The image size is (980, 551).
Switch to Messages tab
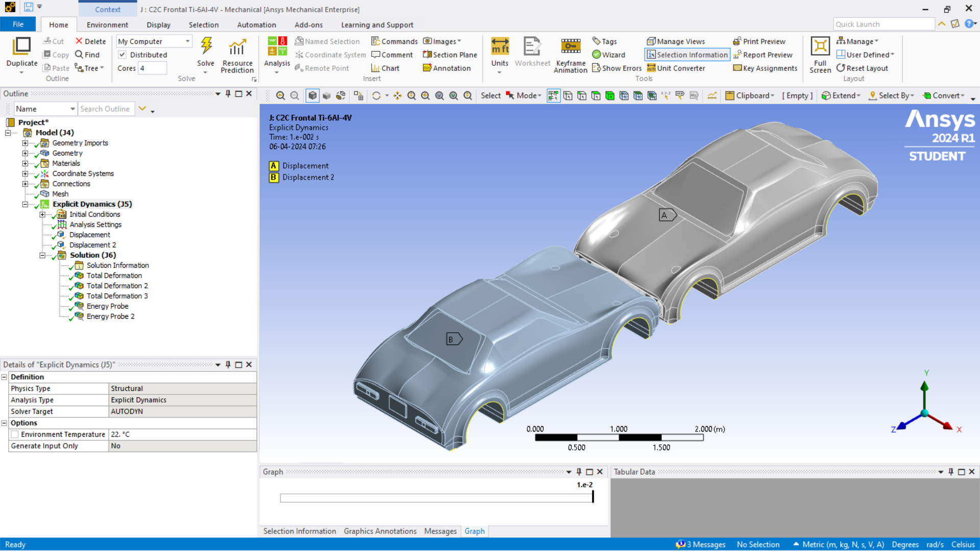pos(440,531)
